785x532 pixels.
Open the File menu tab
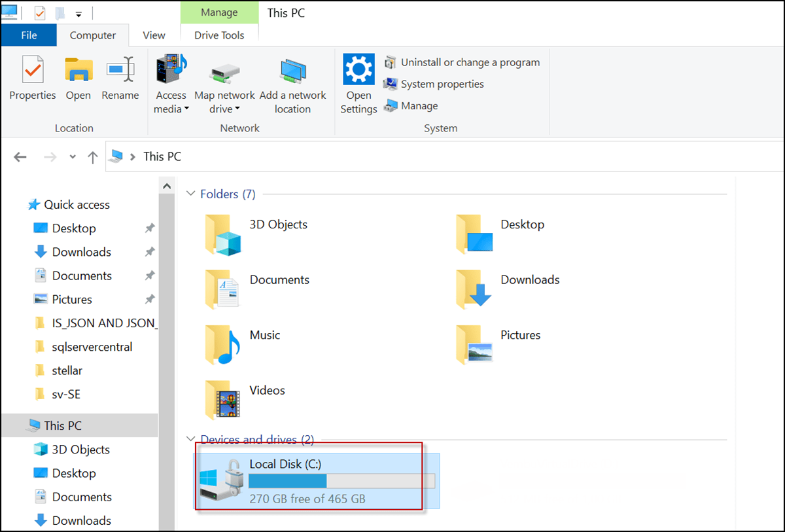click(x=29, y=35)
